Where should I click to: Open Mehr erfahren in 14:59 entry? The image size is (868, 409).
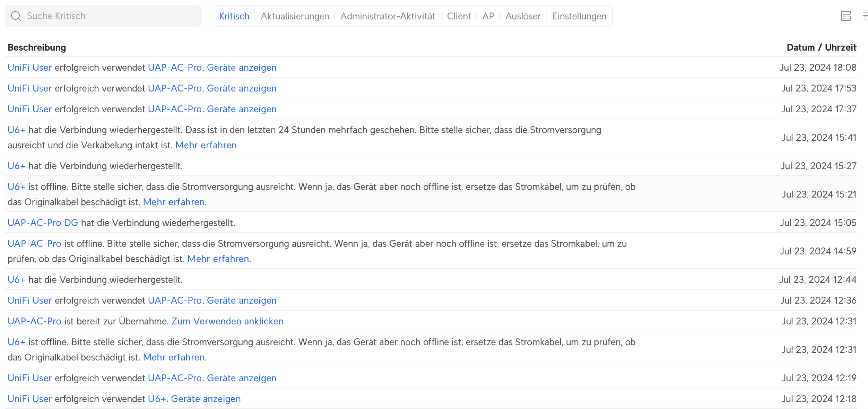(x=218, y=259)
